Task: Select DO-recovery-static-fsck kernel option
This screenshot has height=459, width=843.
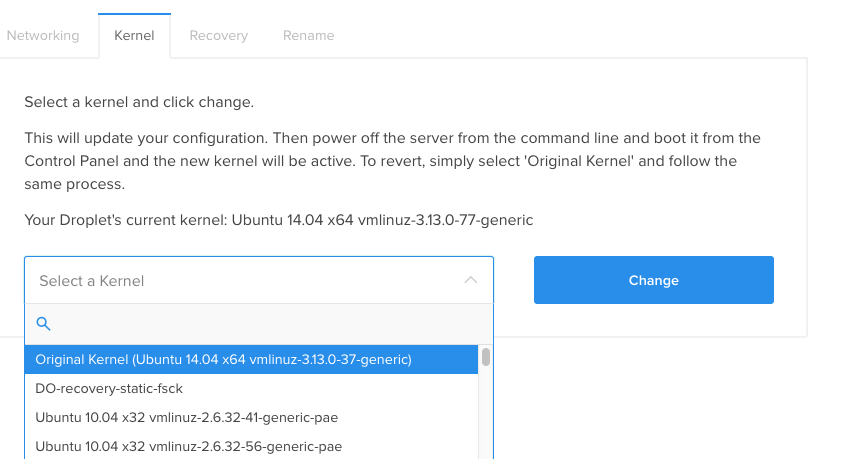Action: (251, 389)
